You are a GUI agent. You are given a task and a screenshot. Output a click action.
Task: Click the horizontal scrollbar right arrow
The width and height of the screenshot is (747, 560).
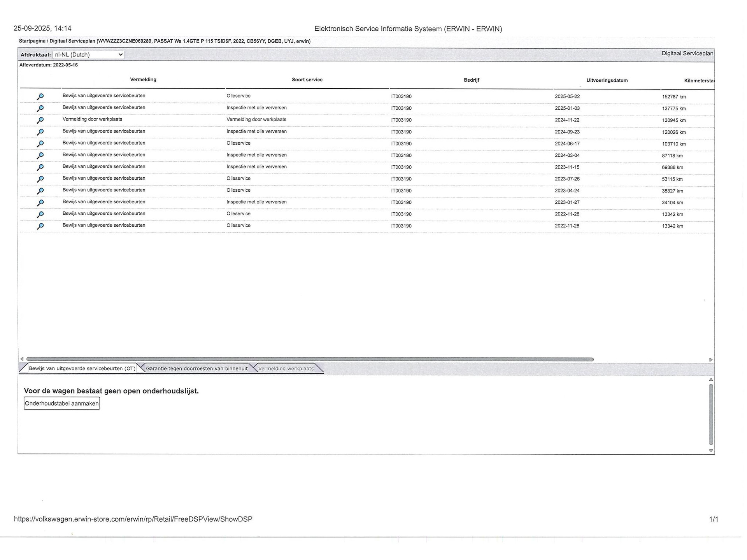710,360
